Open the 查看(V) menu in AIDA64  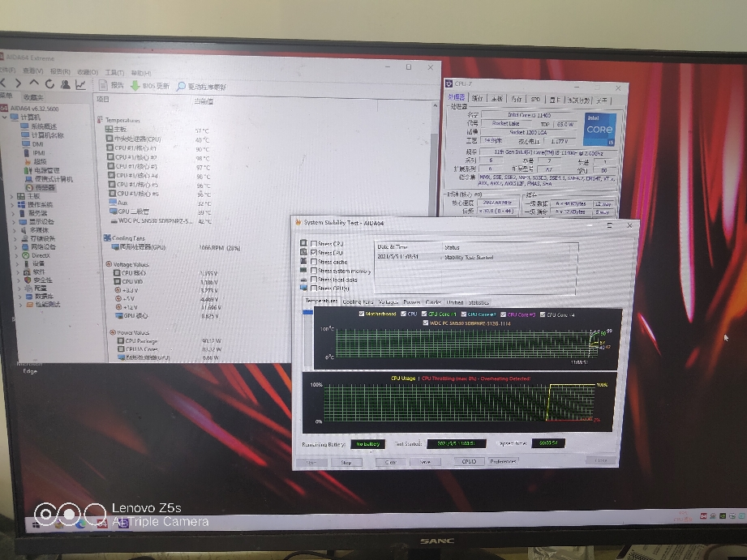[33, 71]
